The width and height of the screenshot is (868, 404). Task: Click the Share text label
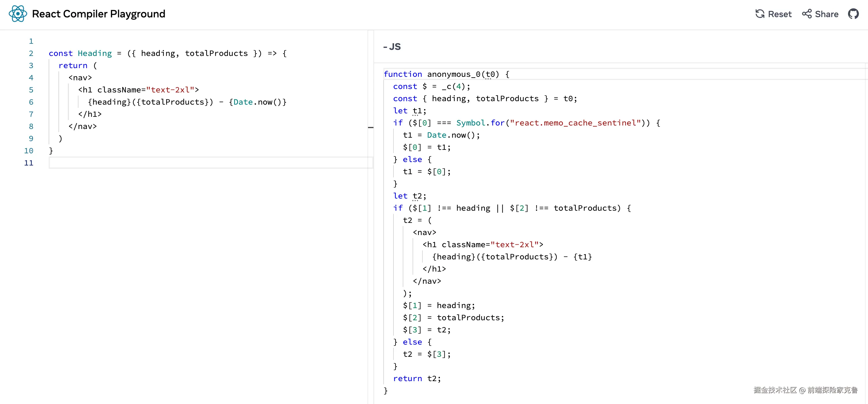point(826,14)
